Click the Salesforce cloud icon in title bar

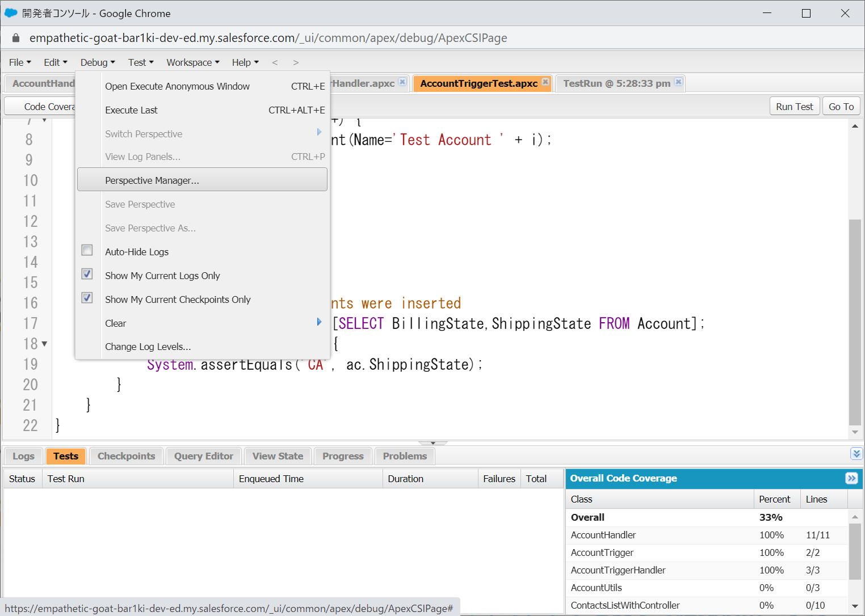11,13
